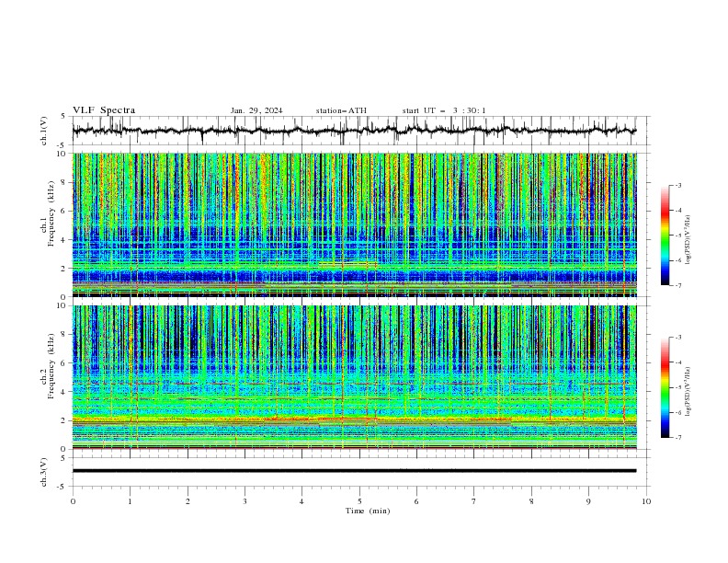Click the time axis tick label '10'
The image size is (728, 563).
pyautogui.click(x=646, y=501)
